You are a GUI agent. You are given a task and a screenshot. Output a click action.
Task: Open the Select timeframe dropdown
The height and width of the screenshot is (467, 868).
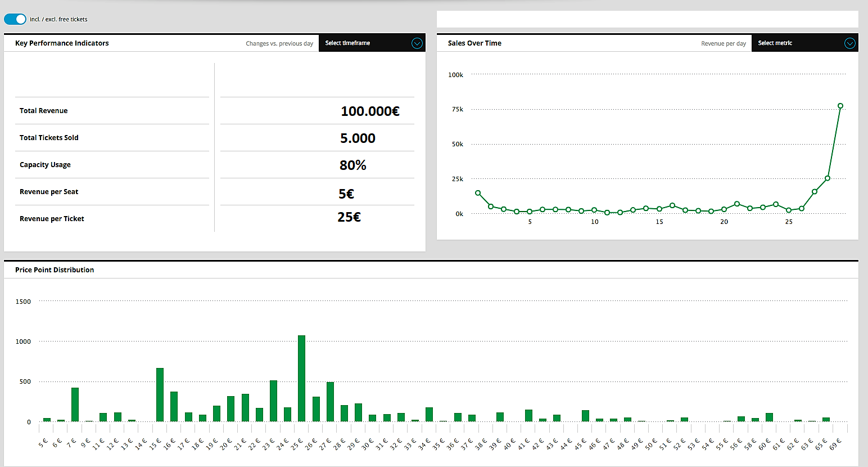pos(372,43)
